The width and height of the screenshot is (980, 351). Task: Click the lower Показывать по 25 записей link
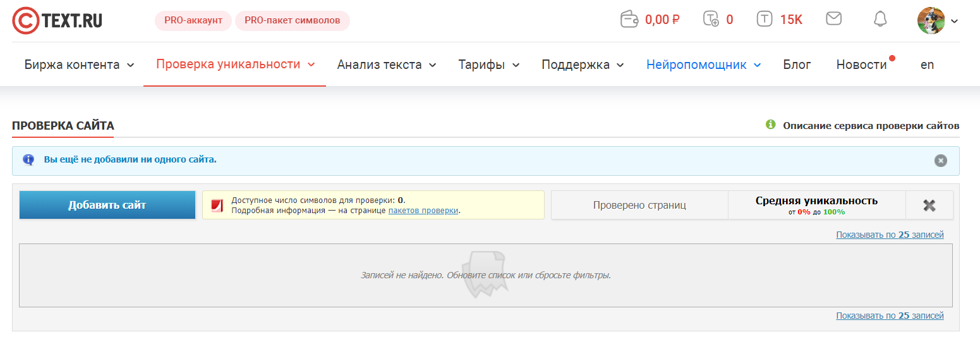click(890, 316)
